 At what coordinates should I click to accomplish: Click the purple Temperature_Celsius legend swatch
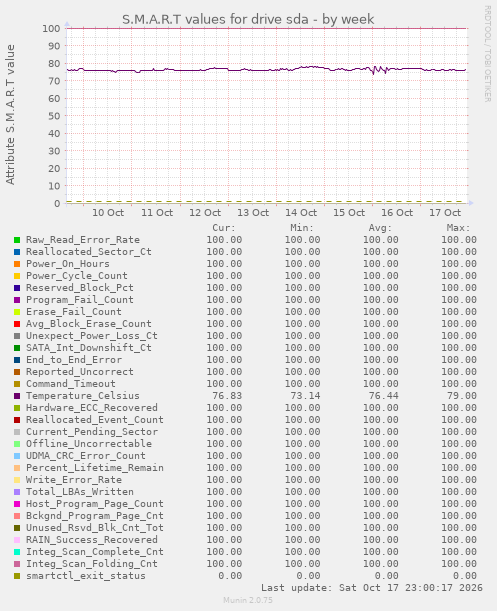[17, 396]
